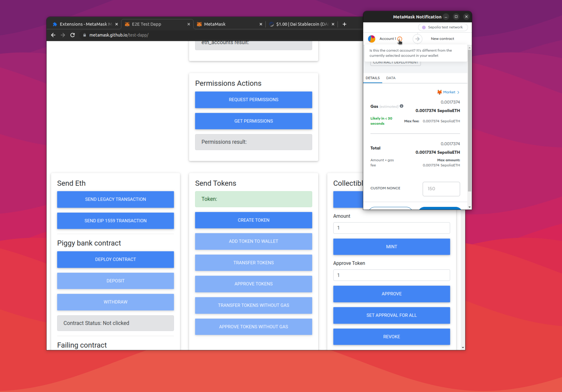Image resolution: width=562 pixels, height=392 pixels.
Task: Click the browser back arrow
Action: click(x=53, y=35)
